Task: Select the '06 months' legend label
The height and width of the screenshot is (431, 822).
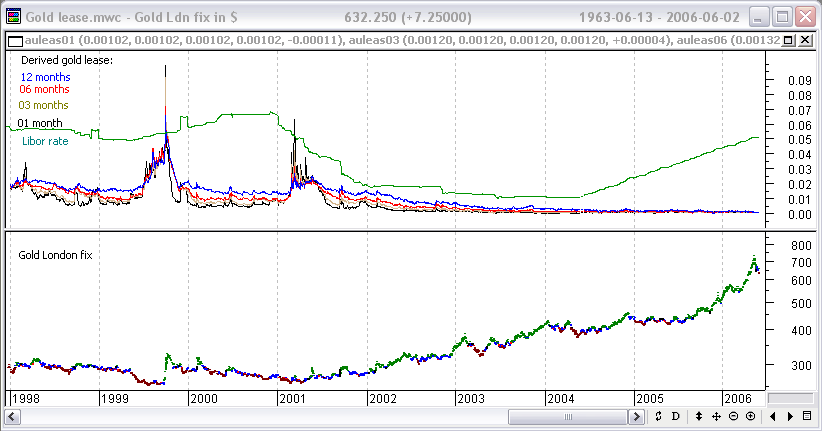Action: [43, 89]
